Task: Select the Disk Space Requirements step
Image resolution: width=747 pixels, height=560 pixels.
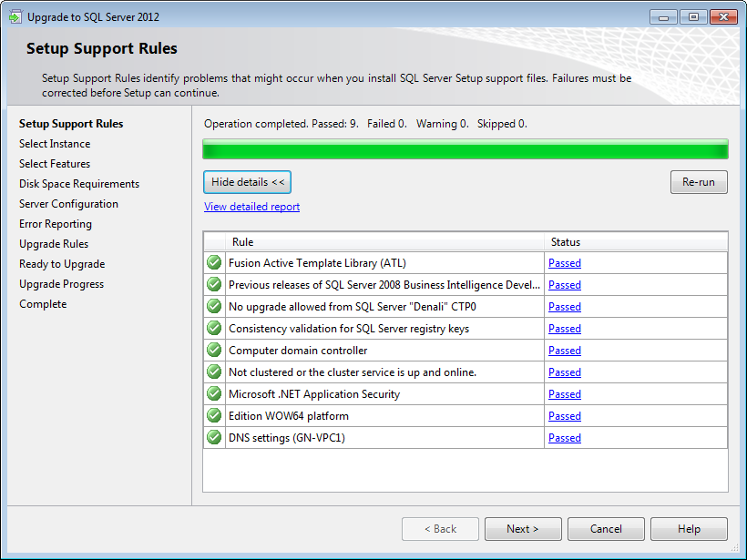Action: [x=79, y=184]
